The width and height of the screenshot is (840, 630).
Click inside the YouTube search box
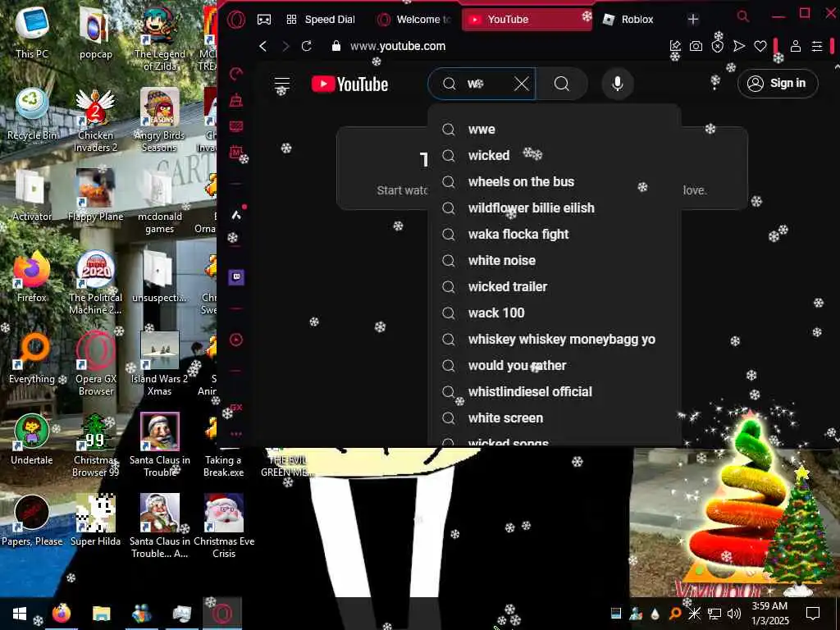pos(482,84)
